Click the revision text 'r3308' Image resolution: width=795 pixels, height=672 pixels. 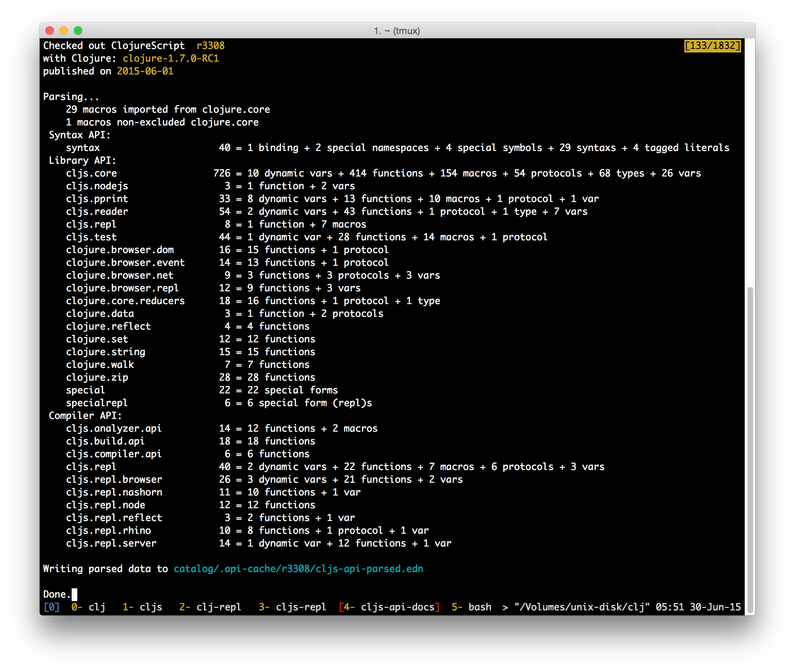tap(210, 46)
